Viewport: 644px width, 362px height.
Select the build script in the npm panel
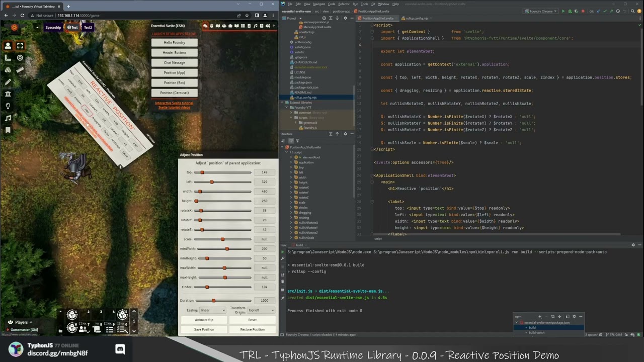point(532,327)
